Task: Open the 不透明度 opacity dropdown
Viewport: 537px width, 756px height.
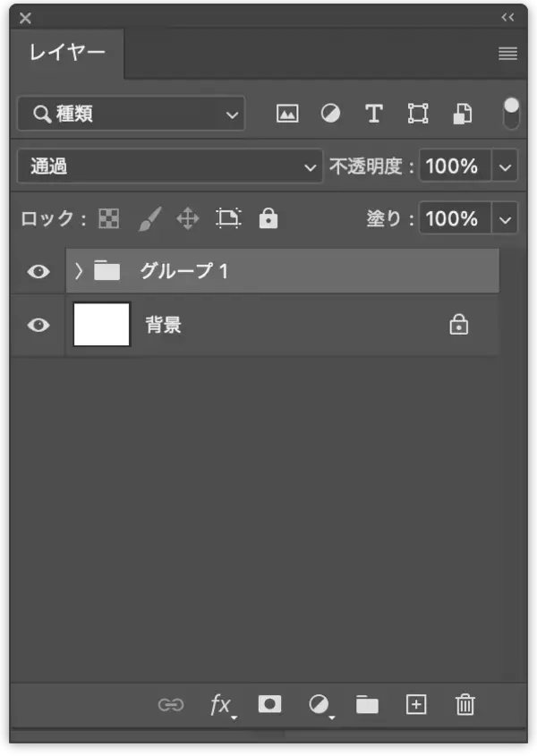Action: click(x=504, y=166)
